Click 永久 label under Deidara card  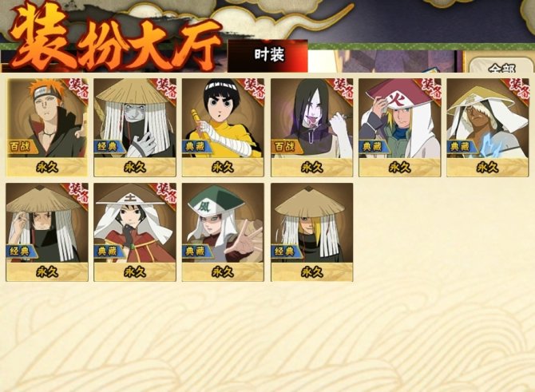[x=312, y=272]
